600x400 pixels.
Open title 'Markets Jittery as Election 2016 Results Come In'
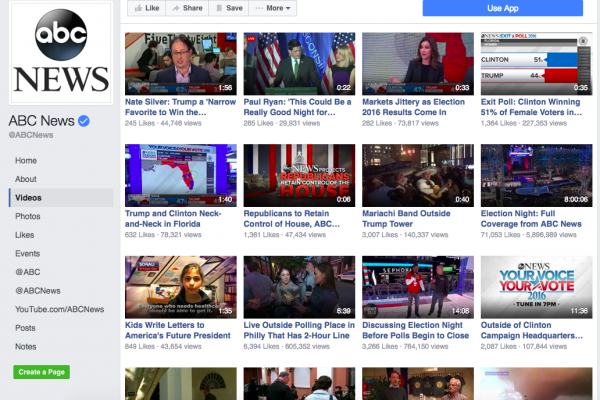point(414,107)
